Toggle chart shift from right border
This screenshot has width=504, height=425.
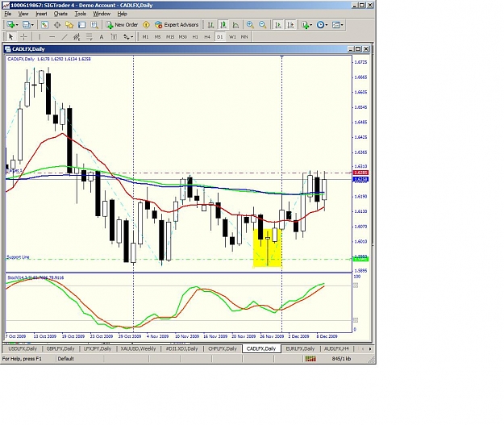coord(290,25)
